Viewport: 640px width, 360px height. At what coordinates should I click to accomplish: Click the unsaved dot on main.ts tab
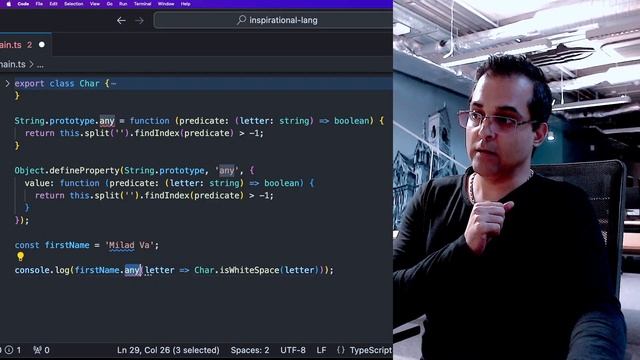tap(42, 44)
